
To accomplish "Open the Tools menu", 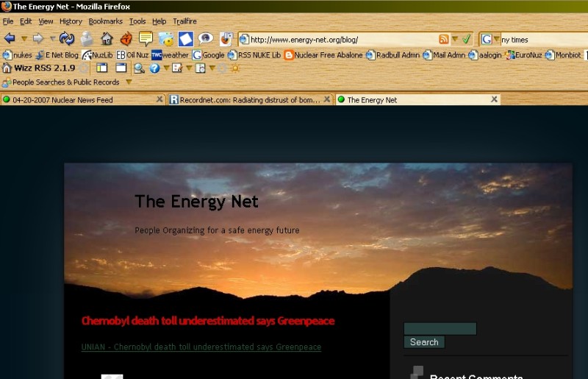I will tap(137, 21).
